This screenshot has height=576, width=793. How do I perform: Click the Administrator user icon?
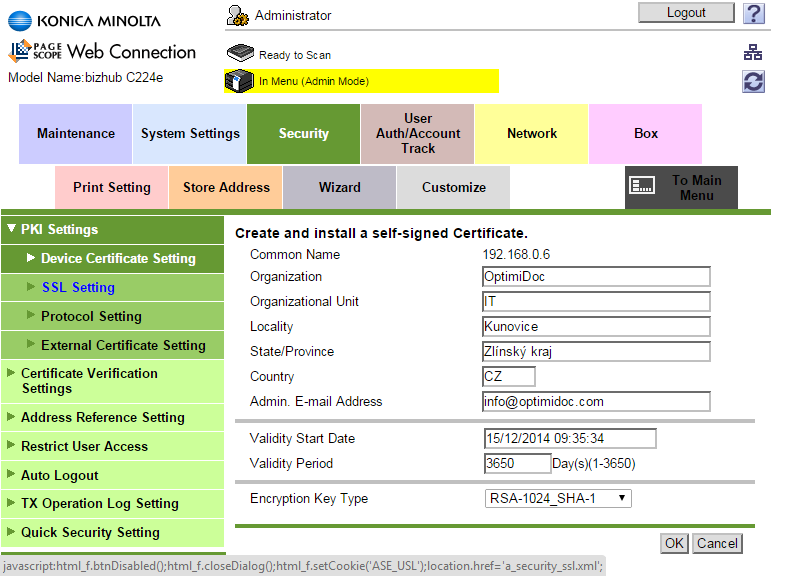point(238,15)
